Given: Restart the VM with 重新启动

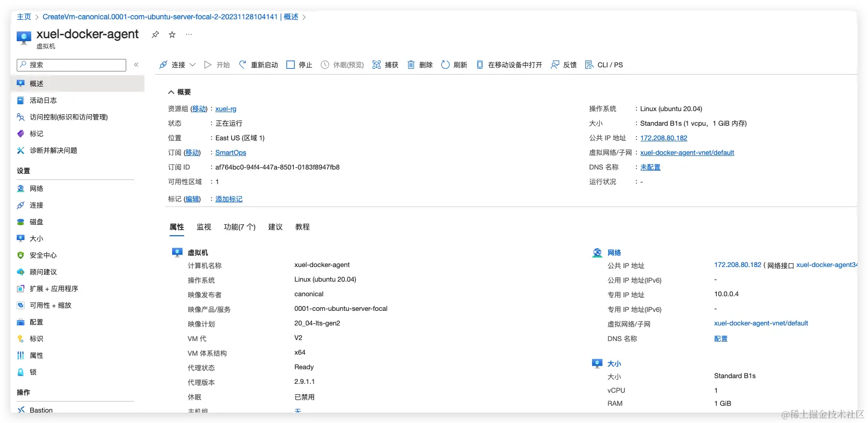Looking at the screenshot, I should pyautogui.click(x=258, y=65).
